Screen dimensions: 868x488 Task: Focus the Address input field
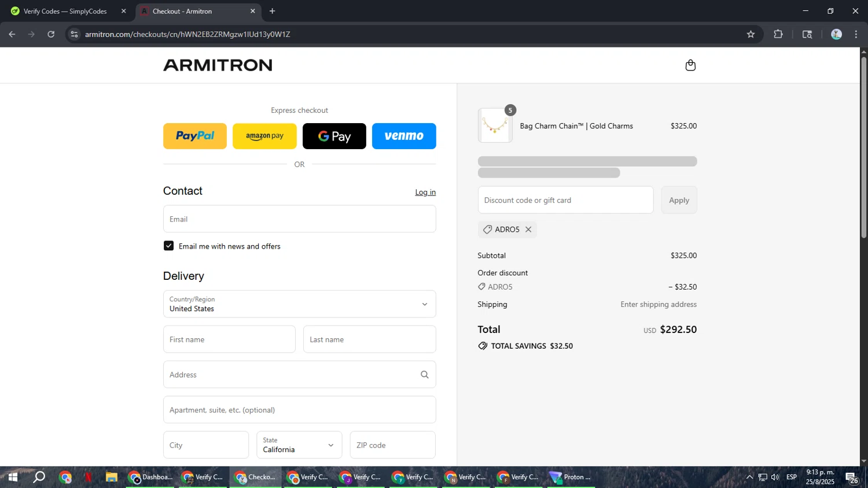click(300, 375)
